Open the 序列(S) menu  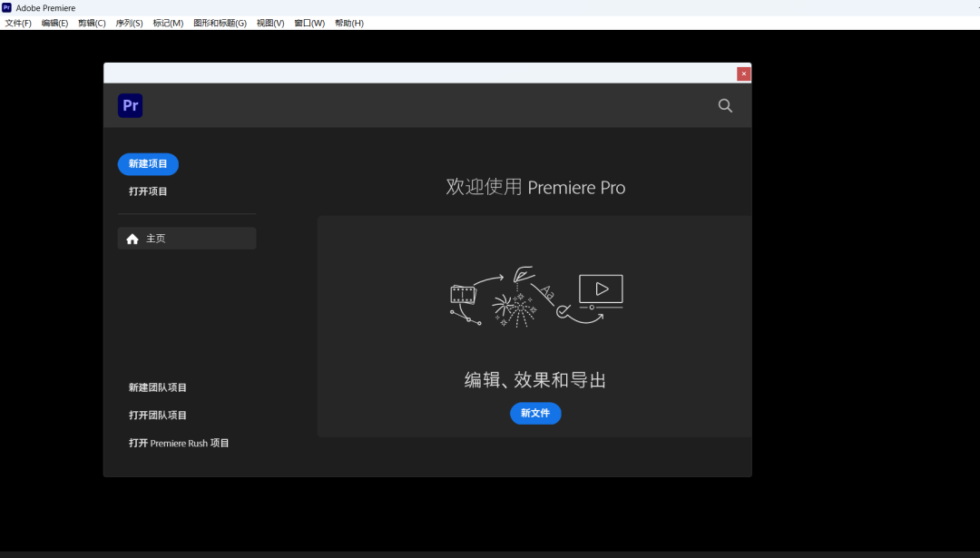[x=129, y=23]
